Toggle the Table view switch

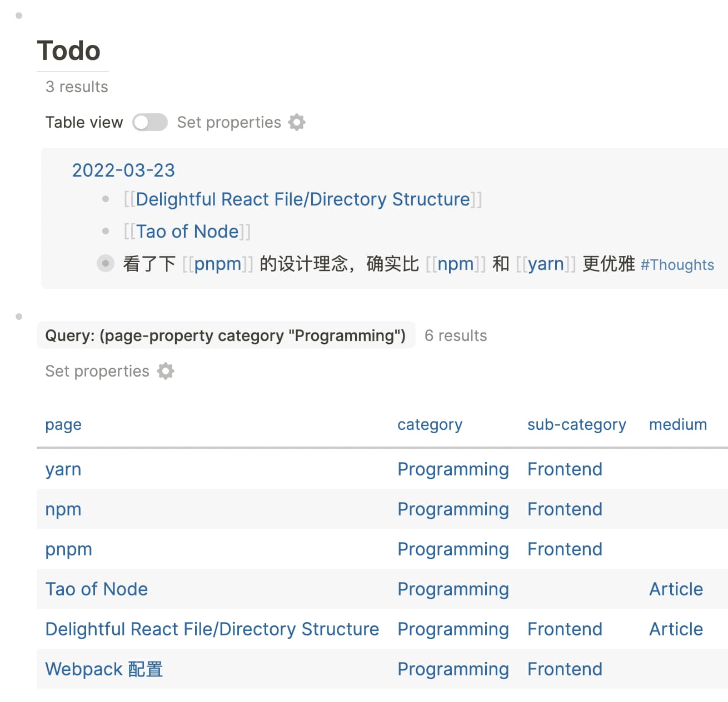click(x=150, y=122)
